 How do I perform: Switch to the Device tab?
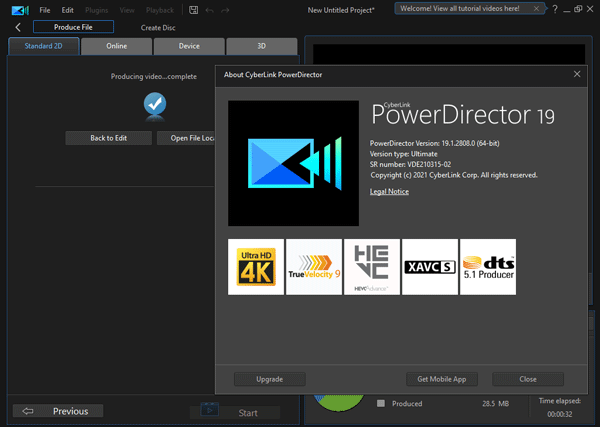[x=189, y=46]
